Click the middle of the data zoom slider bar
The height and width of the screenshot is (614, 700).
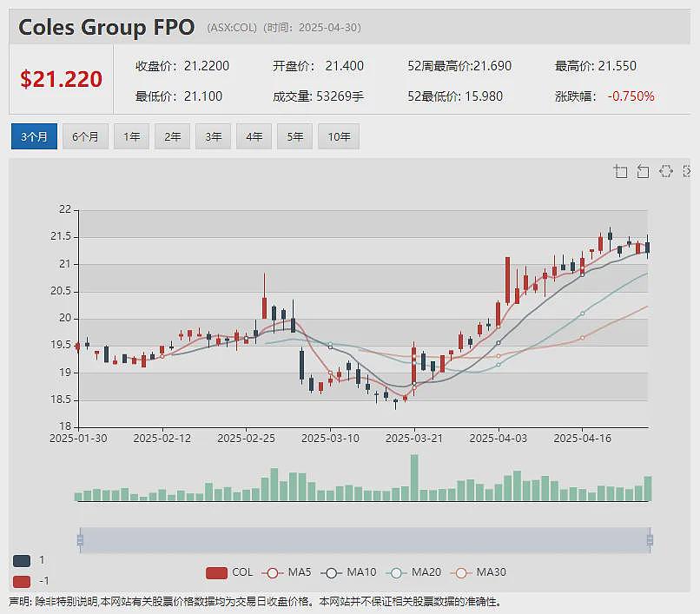coord(365,540)
